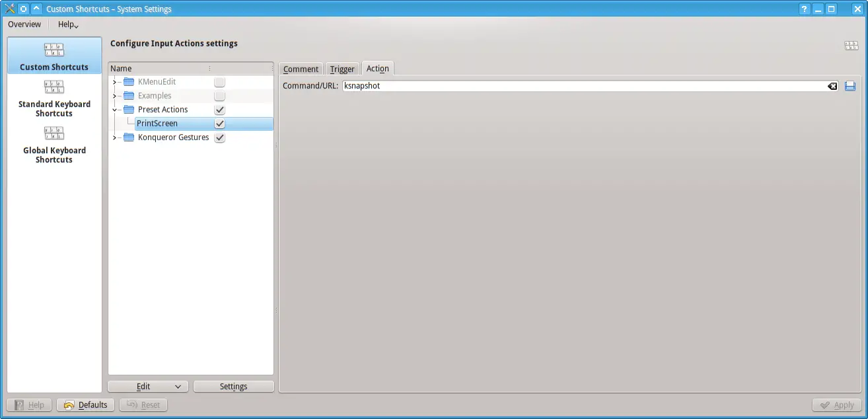Maximize the System Settings window
868x419 pixels.
tap(832, 9)
